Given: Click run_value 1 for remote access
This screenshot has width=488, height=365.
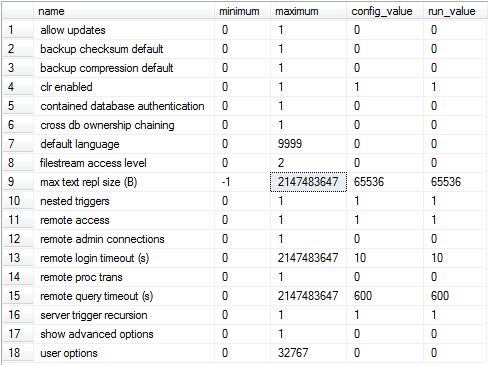Looking at the screenshot, I should (x=455, y=220).
